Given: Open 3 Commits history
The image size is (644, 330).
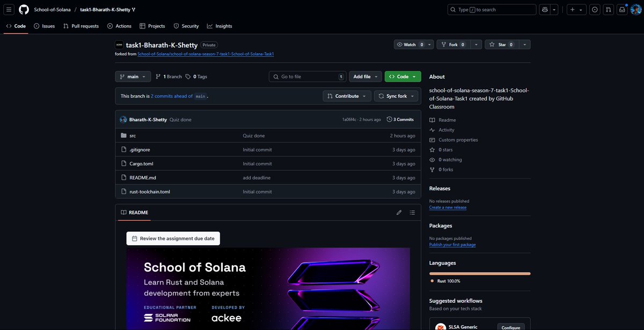Looking at the screenshot, I should click(400, 120).
